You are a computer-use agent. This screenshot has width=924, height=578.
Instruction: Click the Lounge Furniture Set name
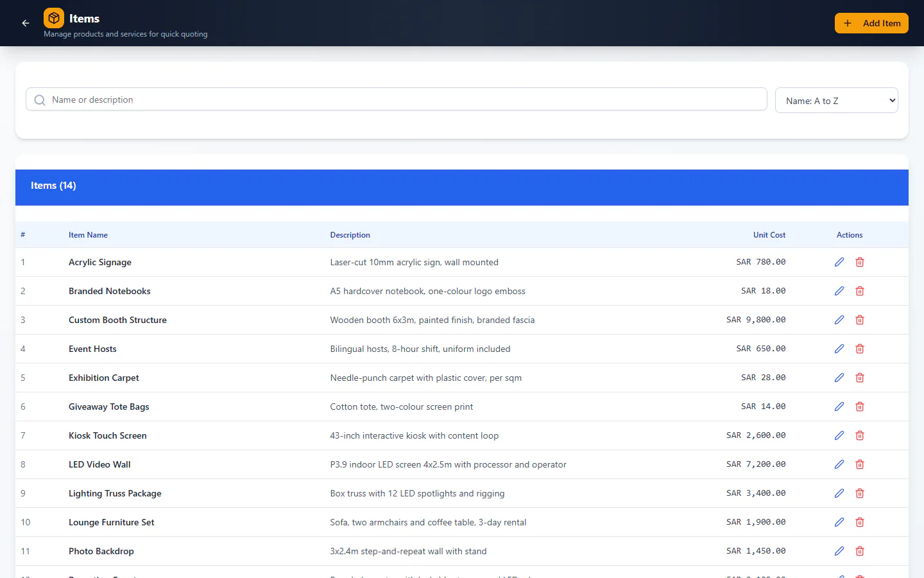click(x=112, y=522)
